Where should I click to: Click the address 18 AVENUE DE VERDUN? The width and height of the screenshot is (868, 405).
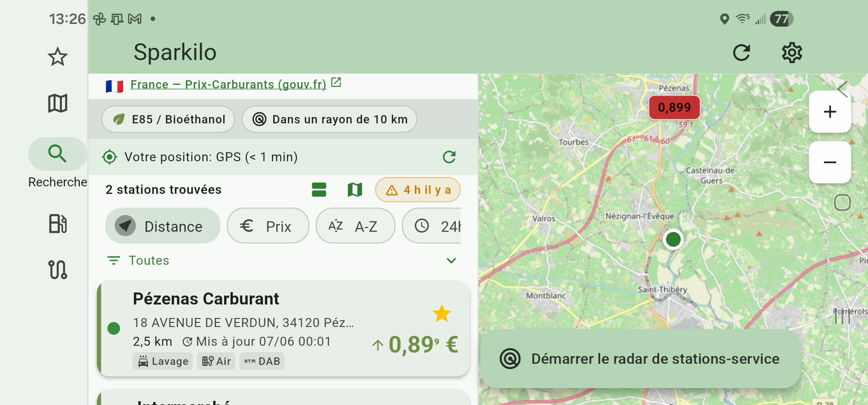click(x=244, y=322)
